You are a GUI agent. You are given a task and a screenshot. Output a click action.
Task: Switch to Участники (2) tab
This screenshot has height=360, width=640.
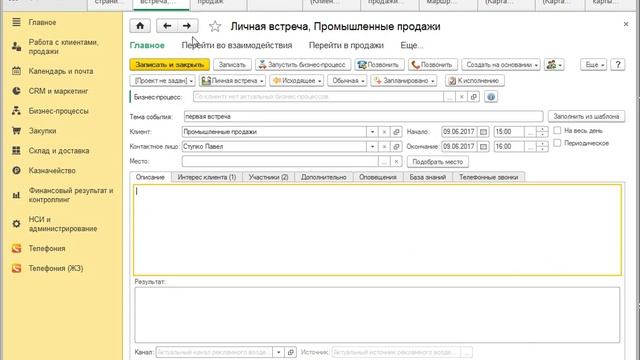[x=269, y=177]
